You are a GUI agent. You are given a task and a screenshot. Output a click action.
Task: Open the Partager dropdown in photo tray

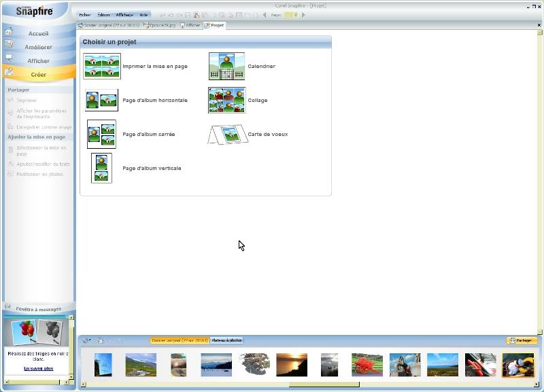[x=522, y=340]
